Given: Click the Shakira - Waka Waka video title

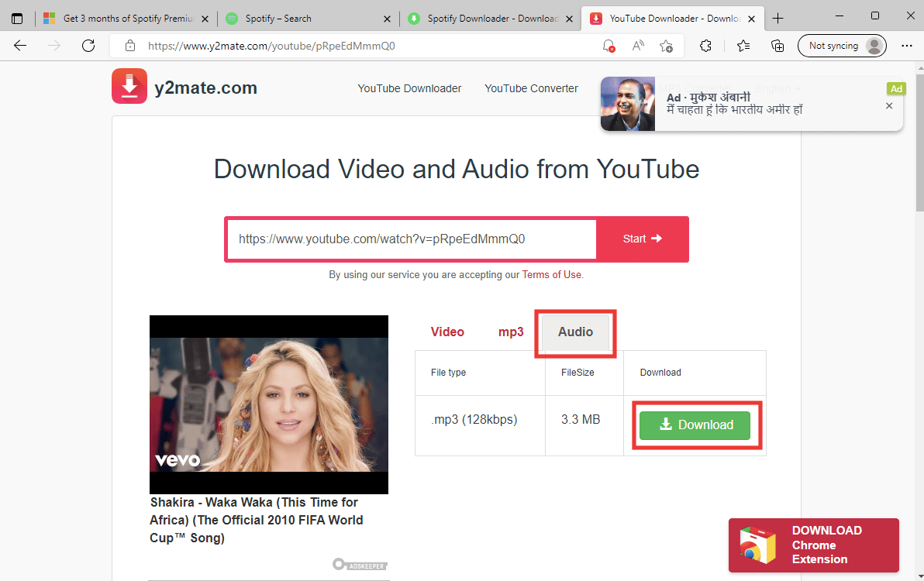Looking at the screenshot, I should tap(257, 521).
